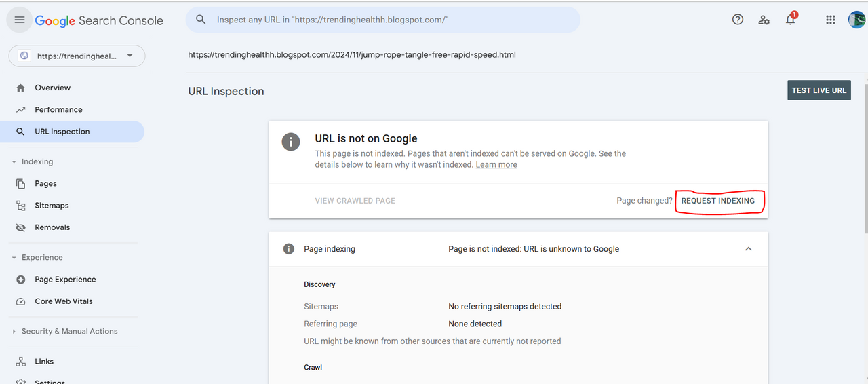The width and height of the screenshot is (868, 384).
Task: Click the URL inspection magnifier icon
Action: pos(20,132)
